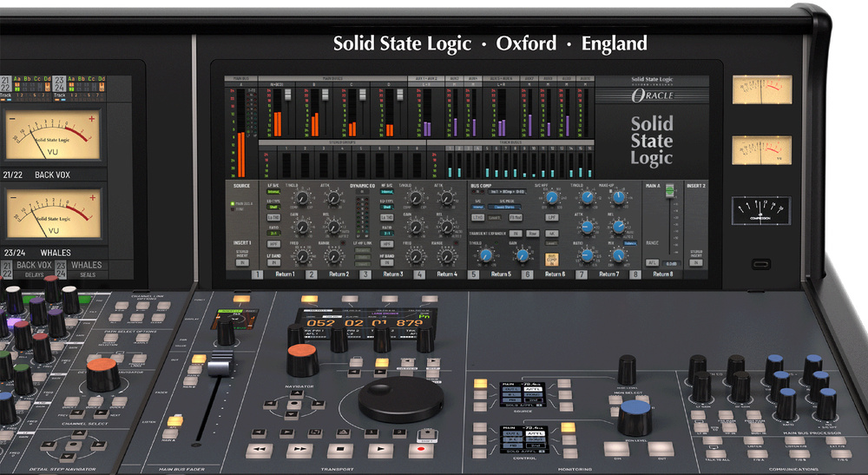868x475 pixels.
Task: Open LF RATIO 2:1 dropdown
Action: click(274, 234)
